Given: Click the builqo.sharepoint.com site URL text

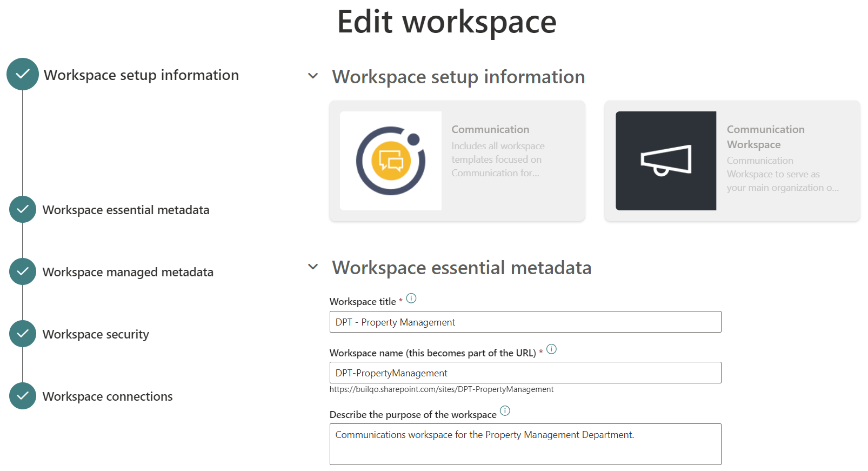Looking at the screenshot, I should tap(442, 389).
